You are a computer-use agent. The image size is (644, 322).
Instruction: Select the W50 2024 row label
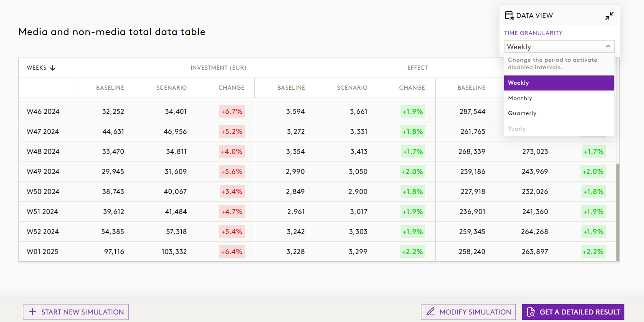point(43,192)
